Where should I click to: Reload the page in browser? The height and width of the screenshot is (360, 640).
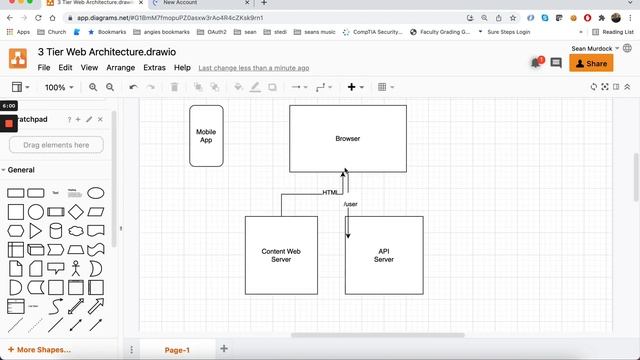click(x=38, y=18)
